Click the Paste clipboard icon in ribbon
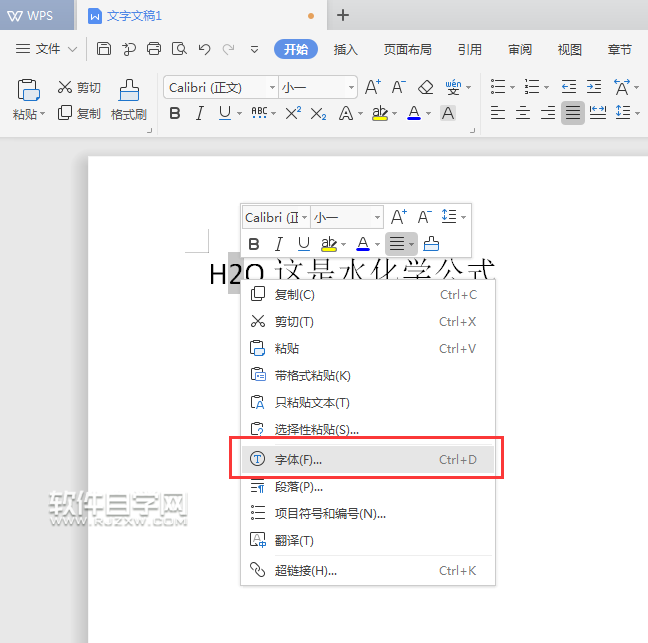The height and width of the screenshot is (643, 648). [28, 90]
